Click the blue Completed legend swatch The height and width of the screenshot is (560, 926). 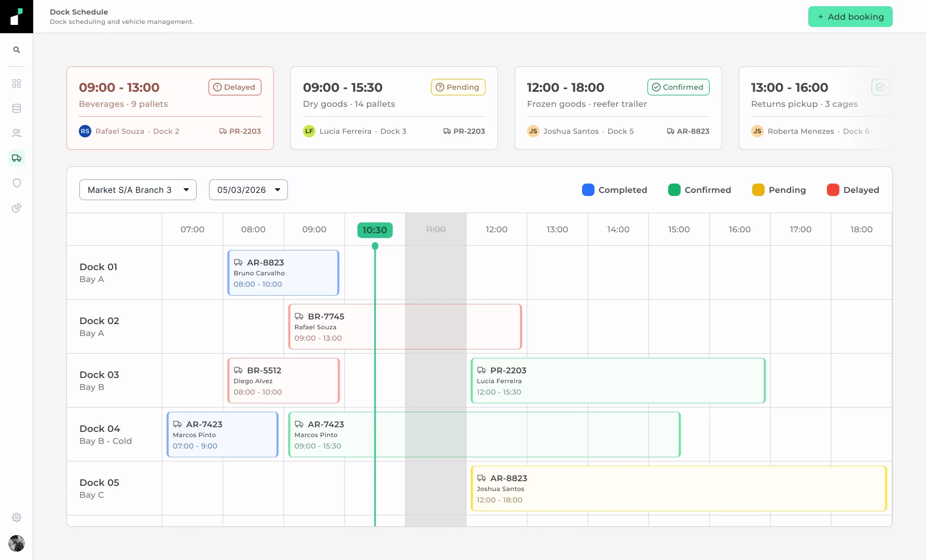click(588, 190)
